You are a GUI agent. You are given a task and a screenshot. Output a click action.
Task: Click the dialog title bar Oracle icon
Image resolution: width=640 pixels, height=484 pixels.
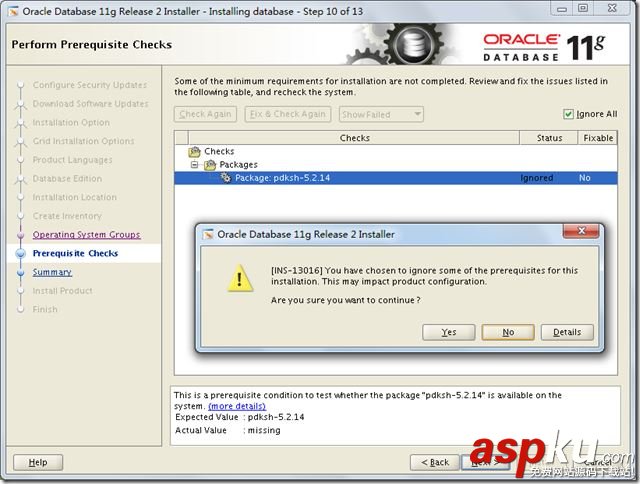coord(208,234)
